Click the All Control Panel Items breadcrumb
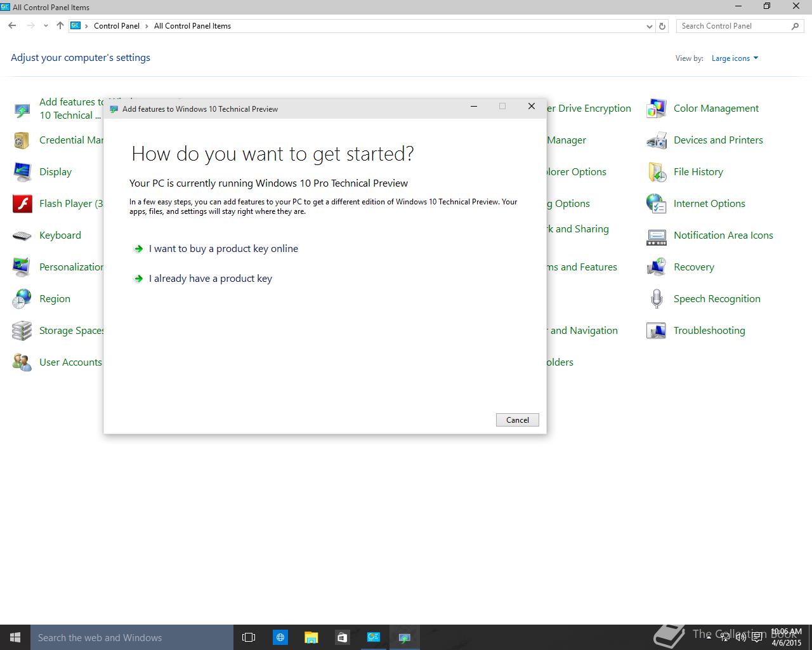 click(x=192, y=26)
